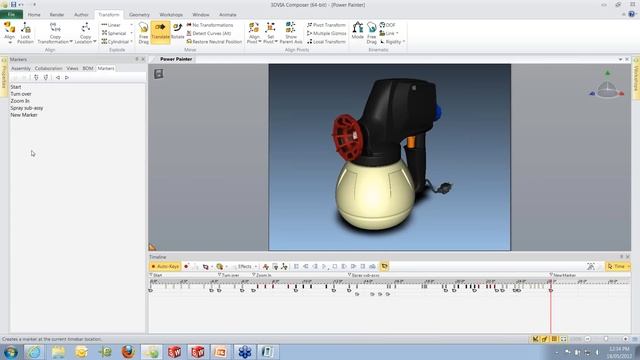Click the first SolidWorks taskbar icon
This screenshot has width=640, height=360.
coord(175,352)
